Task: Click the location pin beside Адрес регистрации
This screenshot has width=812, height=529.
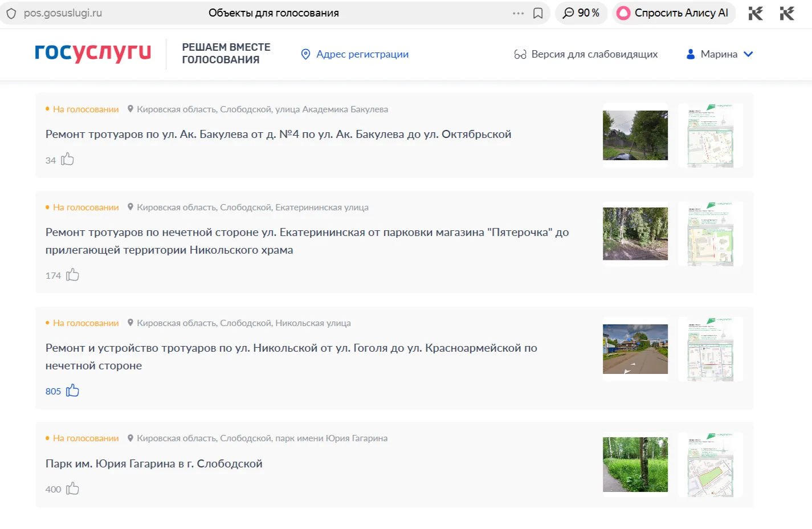Action: 305,54
